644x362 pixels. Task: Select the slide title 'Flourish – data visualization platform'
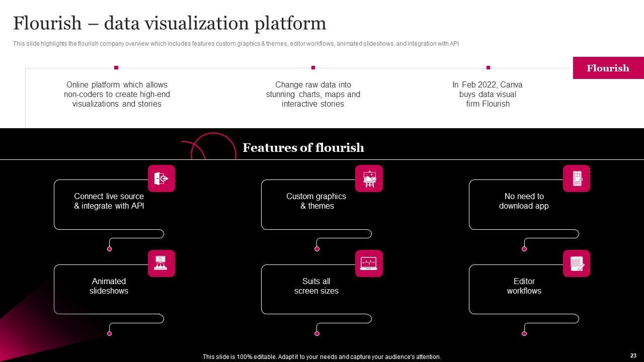[x=170, y=23]
